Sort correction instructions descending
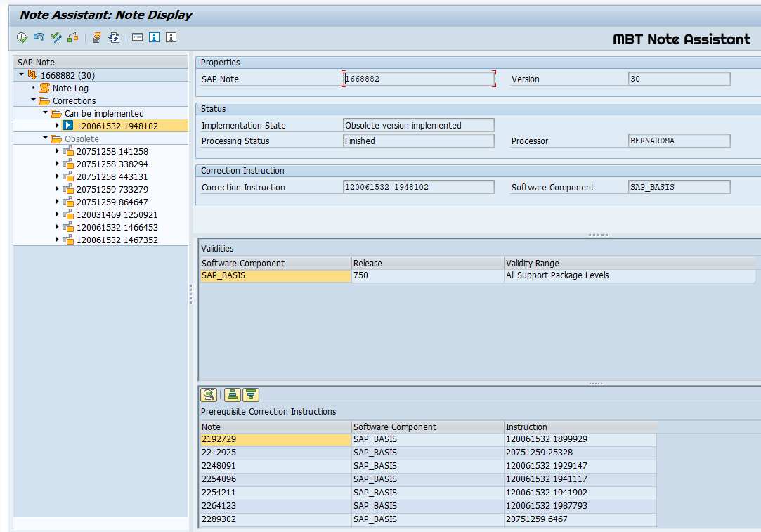Screen dimensions: 761x532 (251, 394)
